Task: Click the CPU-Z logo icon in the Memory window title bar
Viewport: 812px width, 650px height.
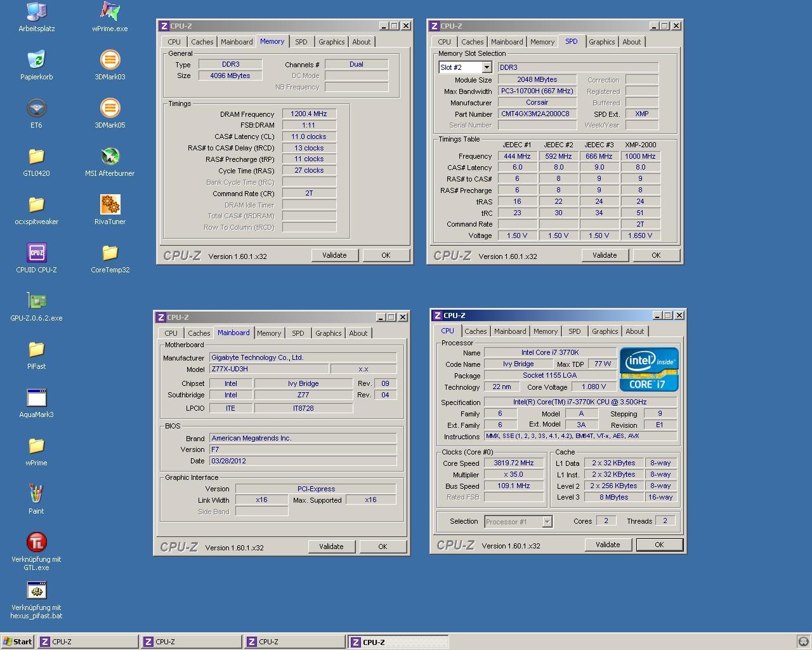Action: (164, 26)
